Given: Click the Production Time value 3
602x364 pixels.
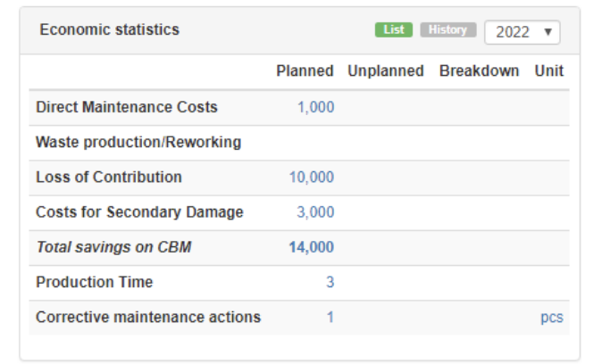Looking at the screenshot, I should tap(330, 282).
